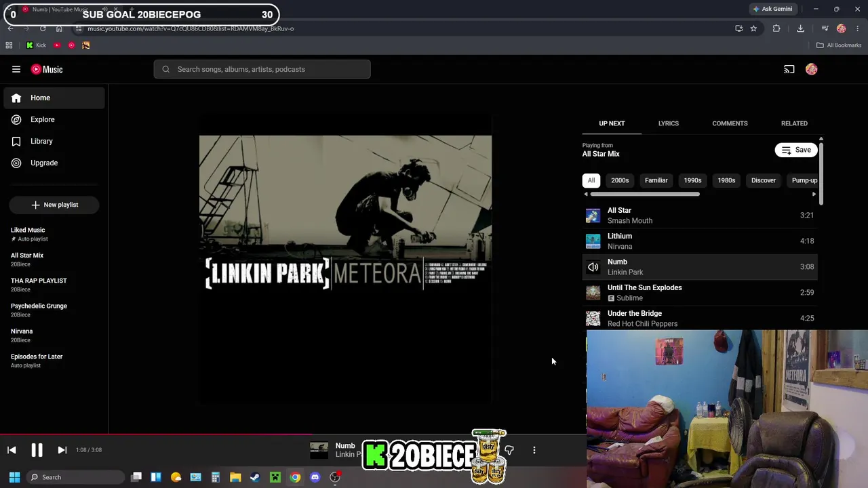Viewport: 868px width, 488px height.
Task: Filter queue by 1980s chip
Action: click(x=726, y=180)
